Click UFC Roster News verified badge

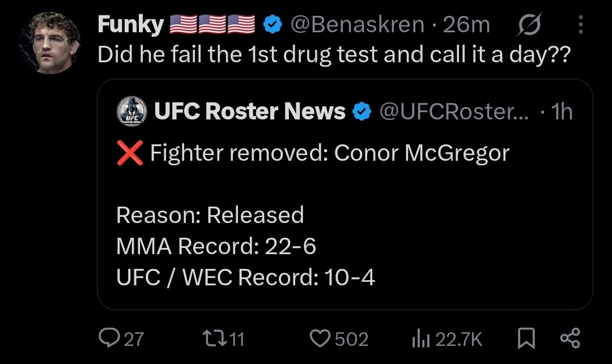pos(362,112)
